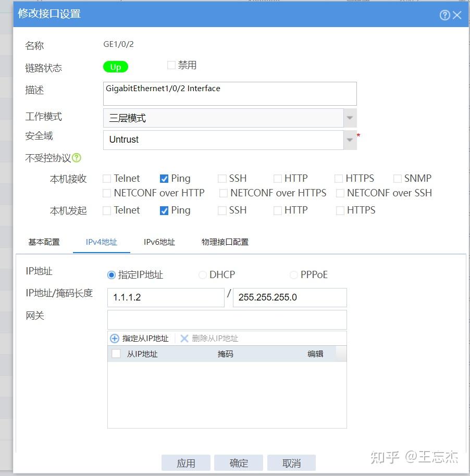
Task: Enable SNMP in the 本机接收 row
Action: pos(396,178)
